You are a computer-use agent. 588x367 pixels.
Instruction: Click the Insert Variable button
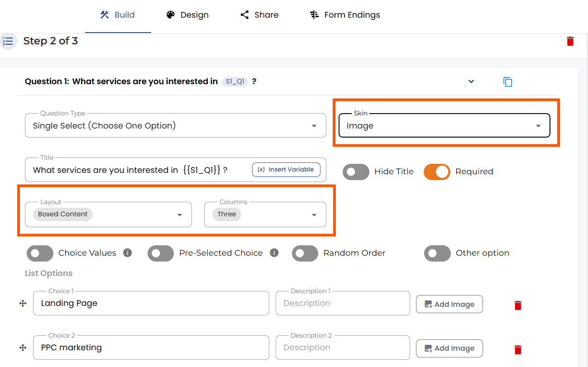[x=286, y=170]
